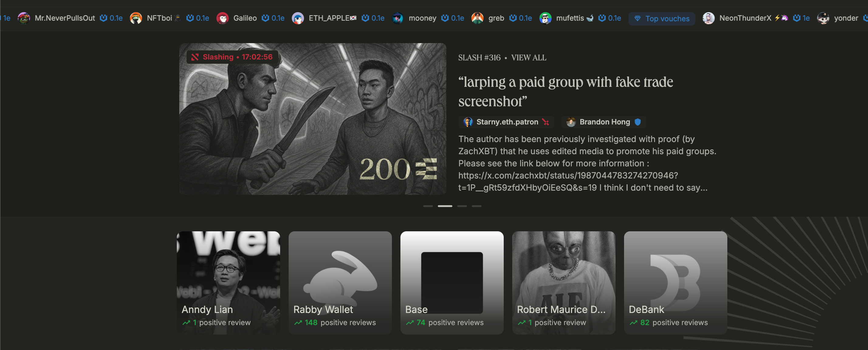Open DeBank profile card
The width and height of the screenshot is (868, 350).
coord(675,283)
